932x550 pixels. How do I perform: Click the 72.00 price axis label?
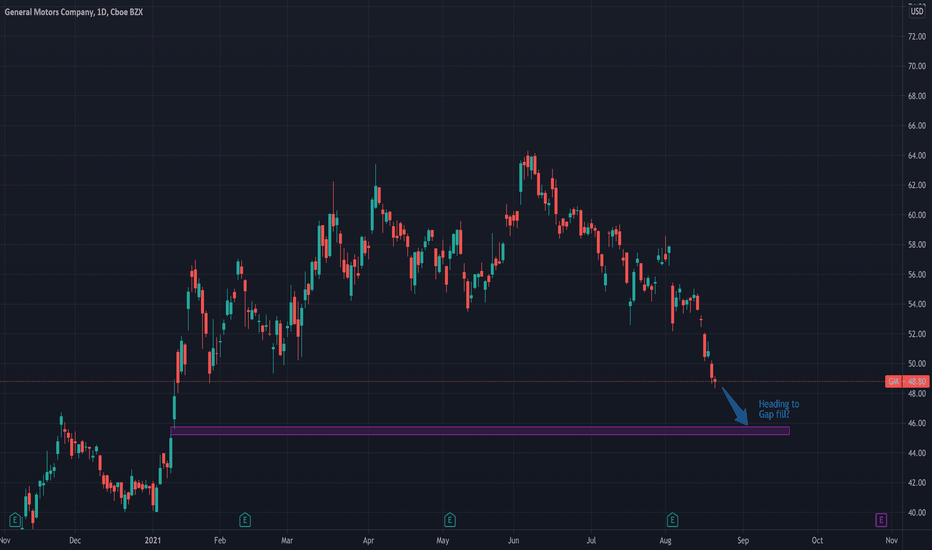pyautogui.click(x=917, y=36)
